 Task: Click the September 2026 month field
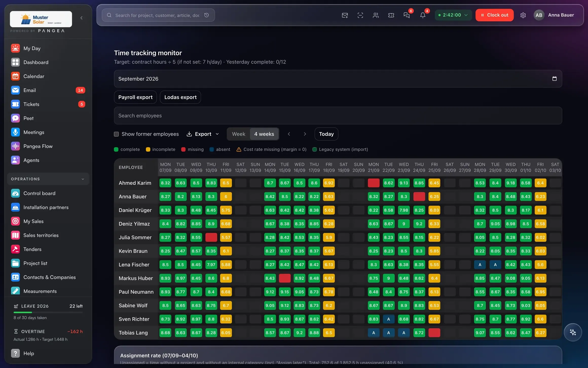(x=338, y=79)
